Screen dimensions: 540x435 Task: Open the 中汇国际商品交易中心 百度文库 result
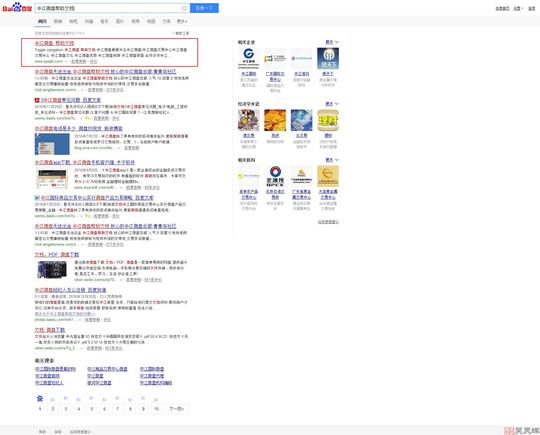point(97,198)
